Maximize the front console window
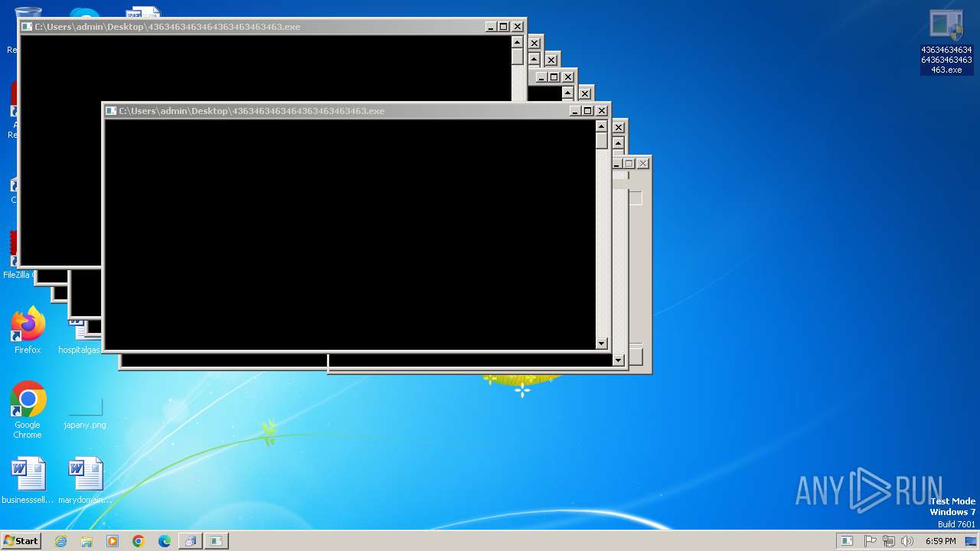Screen dimensions: 980x551 click(588, 111)
